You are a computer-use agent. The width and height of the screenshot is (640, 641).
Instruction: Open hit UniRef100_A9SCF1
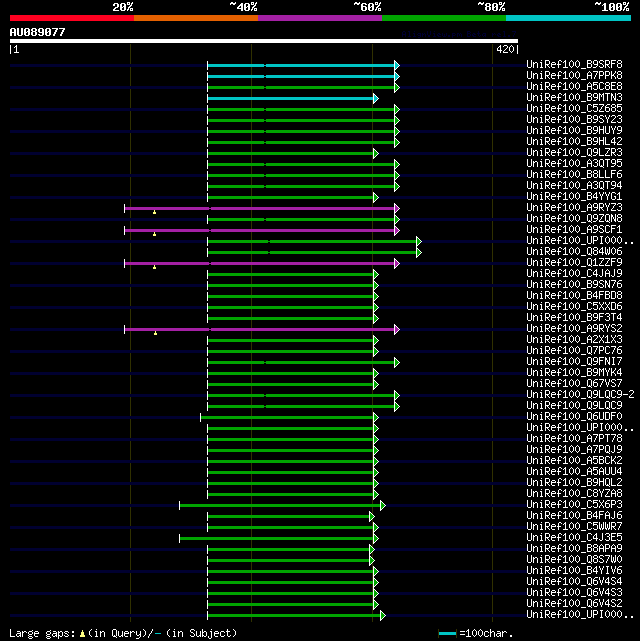(574, 230)
